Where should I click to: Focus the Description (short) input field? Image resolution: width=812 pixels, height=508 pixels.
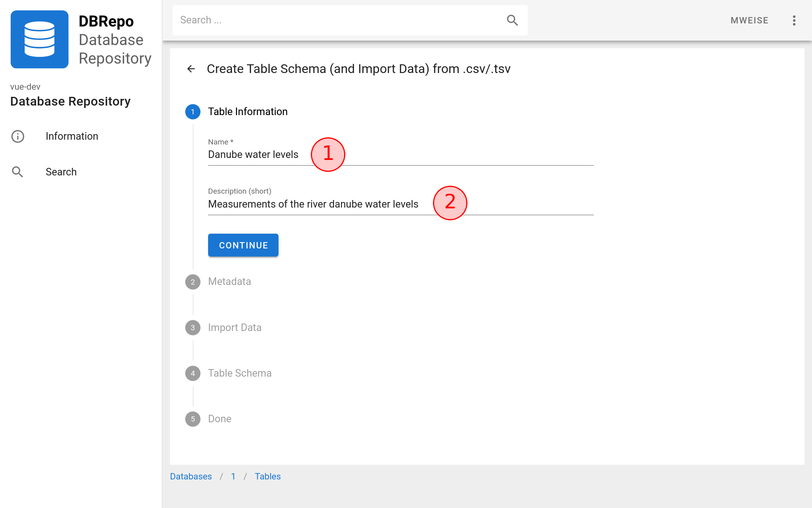pos(400,204)
